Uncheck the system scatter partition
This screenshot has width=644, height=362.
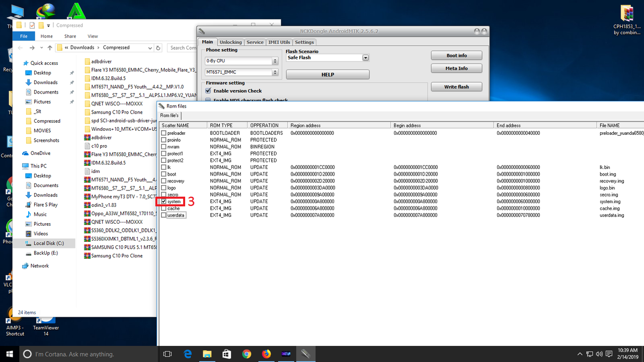[164, 201]
